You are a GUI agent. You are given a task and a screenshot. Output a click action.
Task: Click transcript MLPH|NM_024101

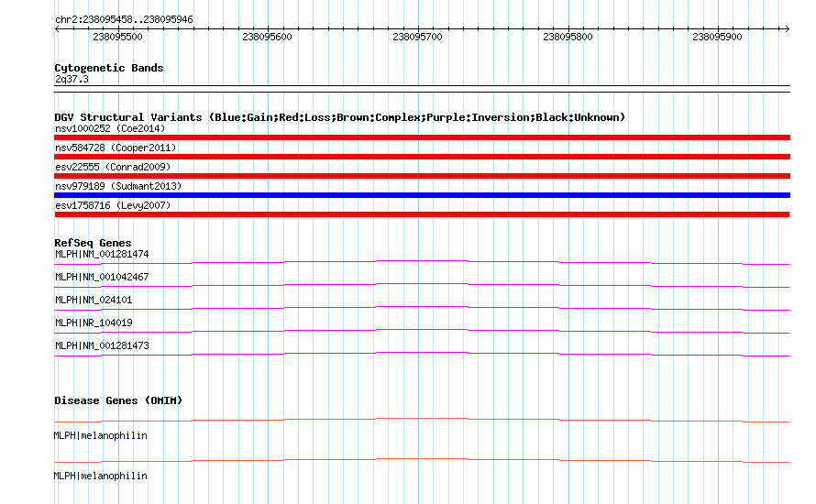94,301
